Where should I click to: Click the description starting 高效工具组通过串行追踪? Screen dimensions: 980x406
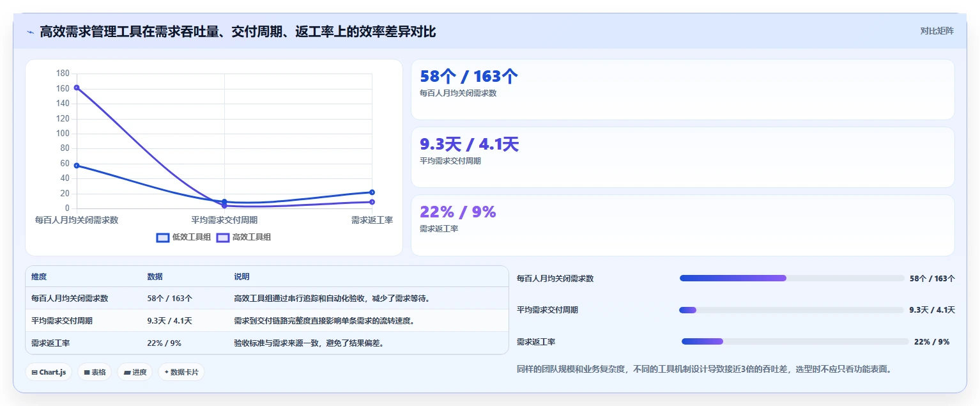332,299
